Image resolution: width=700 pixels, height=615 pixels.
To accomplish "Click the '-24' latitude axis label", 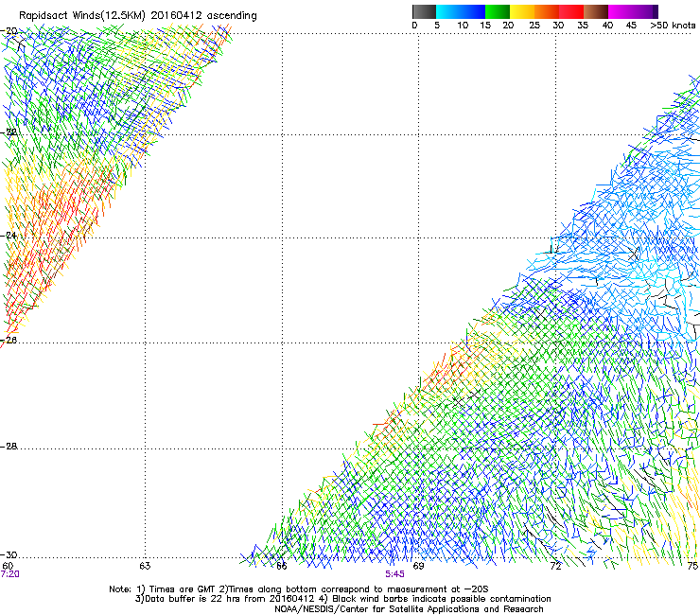I will pos(9,235).
